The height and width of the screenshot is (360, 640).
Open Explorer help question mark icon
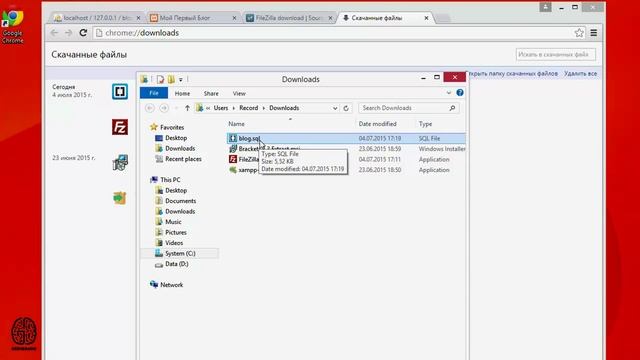tap(460, 93)
